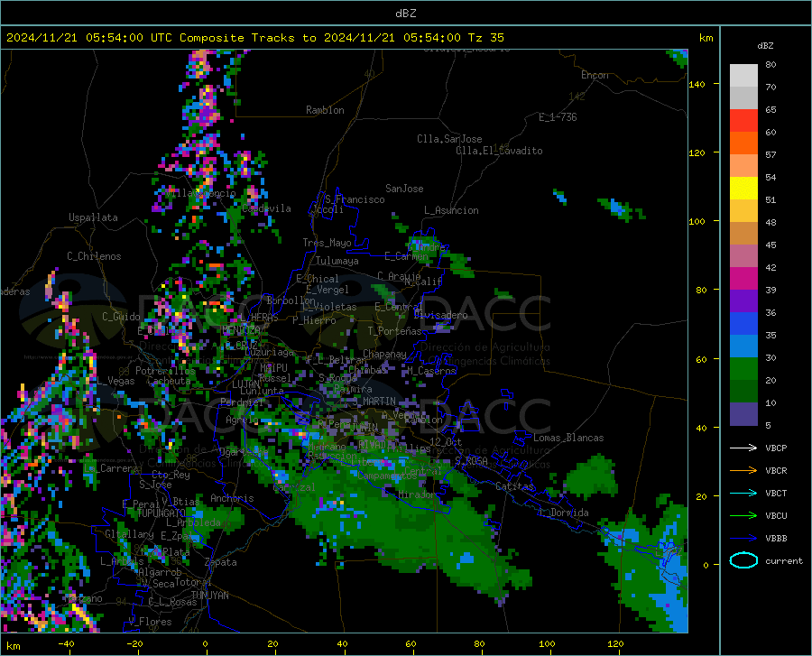This screenshot has width=812, height=656.
Task: Select the yellow 51 dBZ color swatch
Action: (x=743, y=189)
